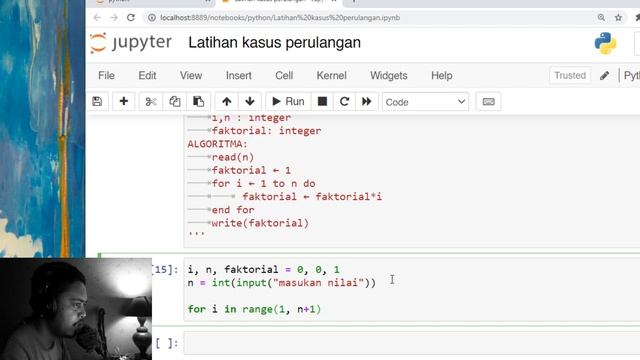This screenshot has height=360, width=640.
Task: Click the localhost address bar URL
Action: pyautogui.click(x=280, y=18)
